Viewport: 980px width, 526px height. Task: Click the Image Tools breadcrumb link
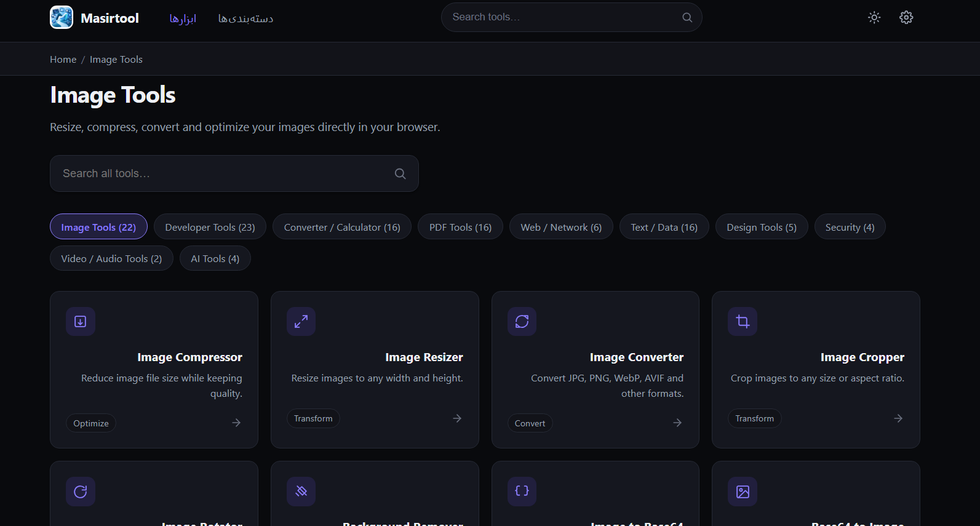click(116, 59)
